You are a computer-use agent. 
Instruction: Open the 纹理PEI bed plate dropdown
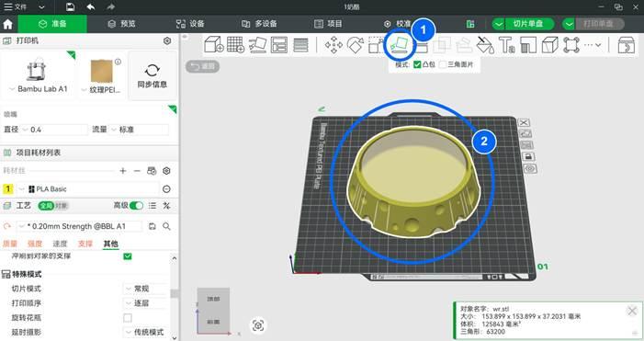pyautogui.click(x=101, y=89)
